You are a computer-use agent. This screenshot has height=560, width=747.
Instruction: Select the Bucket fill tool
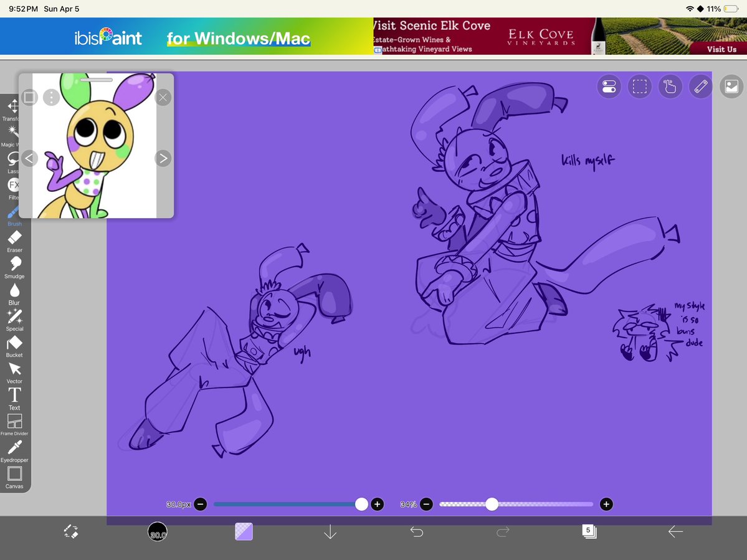[14, 346]
